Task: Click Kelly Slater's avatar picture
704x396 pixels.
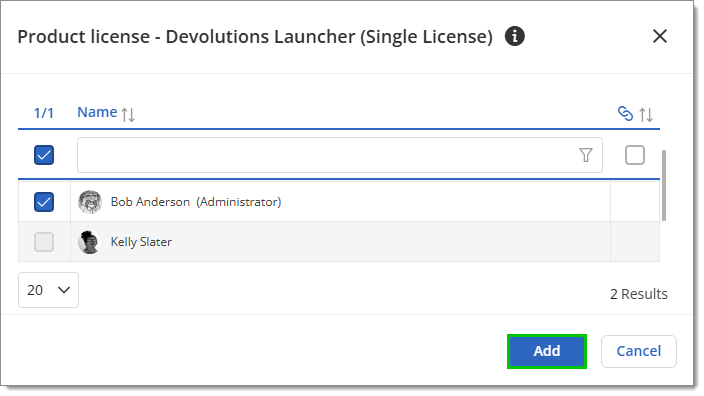Action: coord(89,242)
